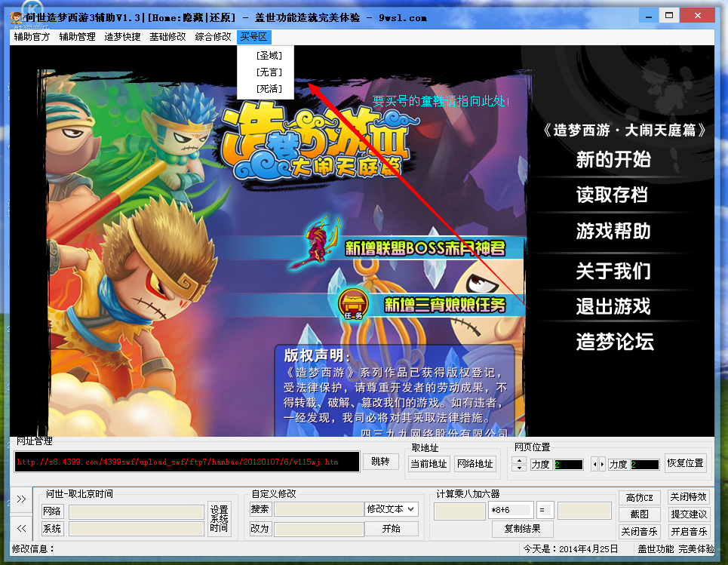The height and width of the screenshot is (565, 728).
Task: Click the >> expand arrow button
Action: point(21,499)
